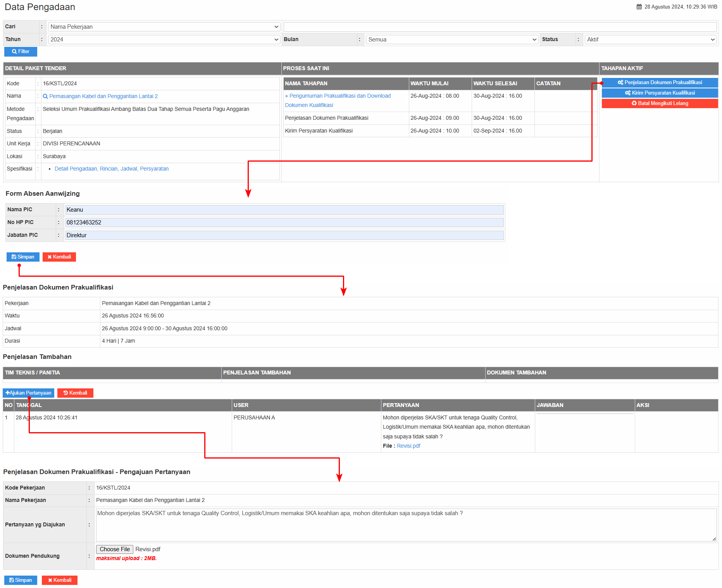The width and height of the screenshot is (722, 588).
Task: Click the Nama PIC field containing Keanu
Action: [284, 210]
